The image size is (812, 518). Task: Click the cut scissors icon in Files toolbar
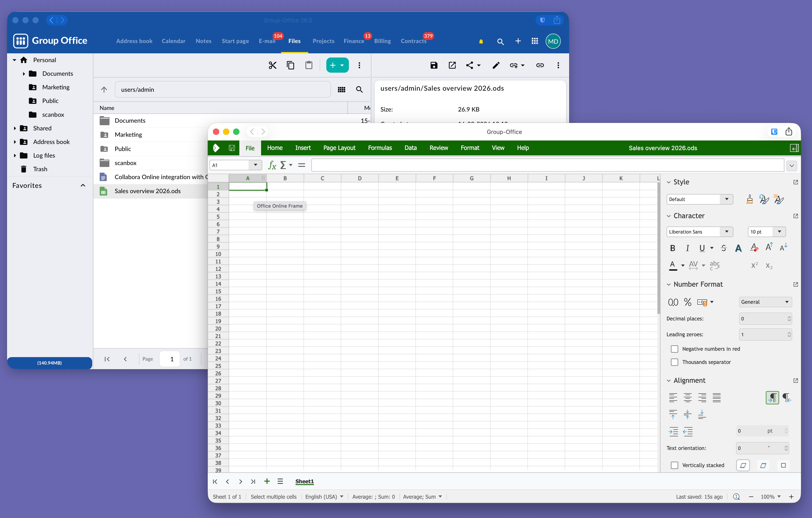272,65
